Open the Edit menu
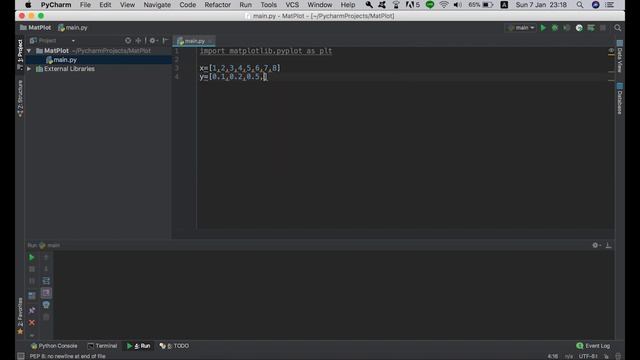The image size is (640, 360). coord(105,5)
